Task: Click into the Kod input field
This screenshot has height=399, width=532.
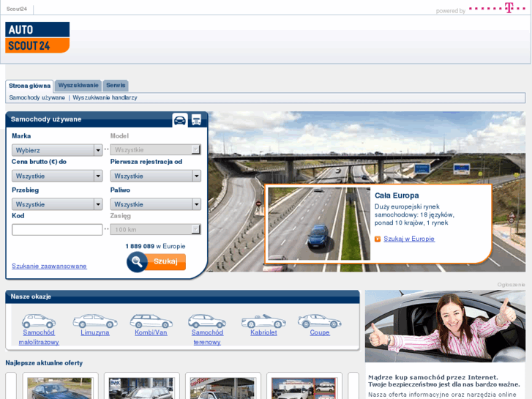Action: click(x=57, y=230)
